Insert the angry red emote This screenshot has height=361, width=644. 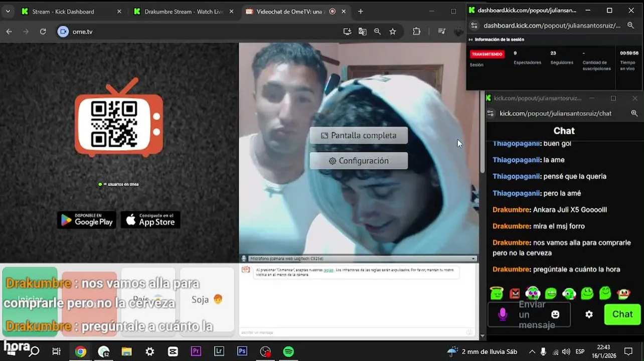click(x=515, y=293)
